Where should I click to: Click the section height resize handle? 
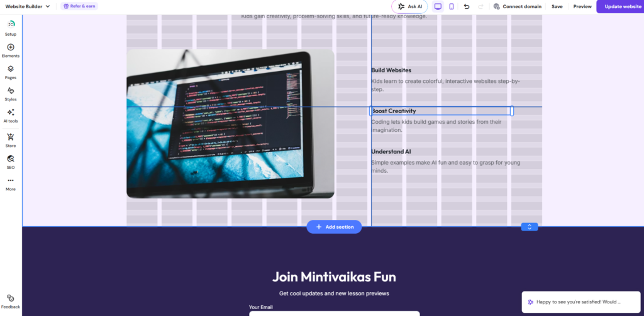(530, 227)
